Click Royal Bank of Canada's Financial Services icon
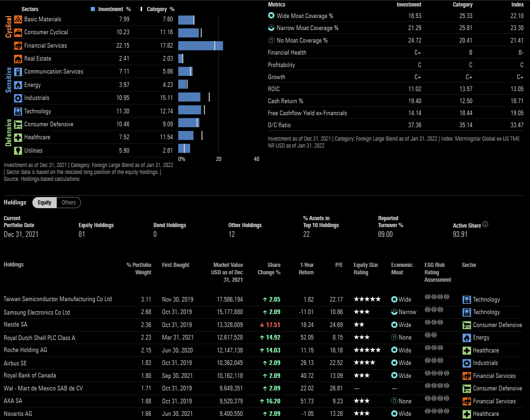 tap(467, 376)
